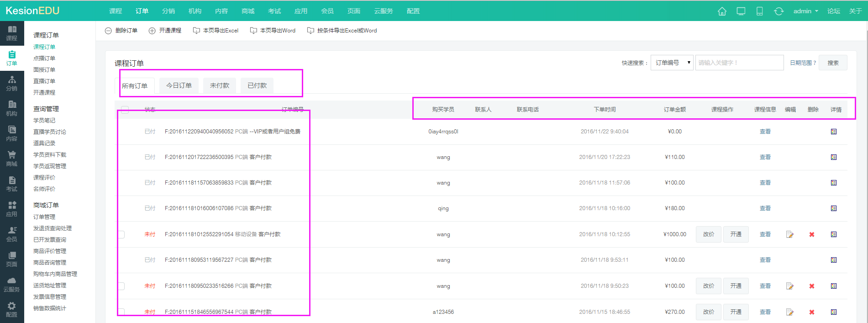
Task: Click the 搜索 search button
Action: click(x=833, y=63)
